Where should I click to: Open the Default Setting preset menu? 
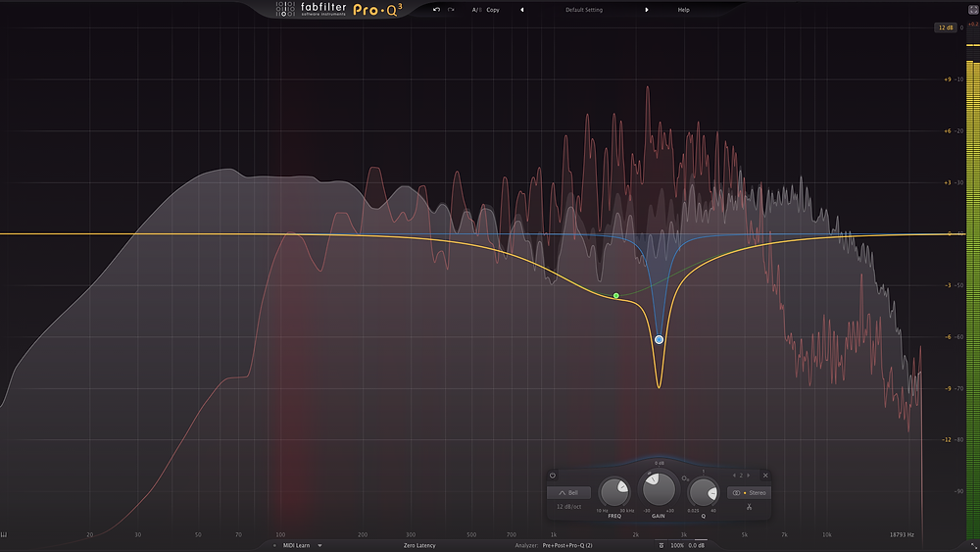(x=584, y=10)
